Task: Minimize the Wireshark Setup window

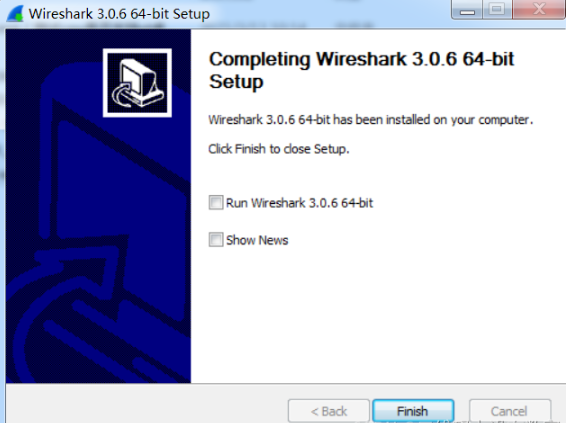Action: tap(467, 9)
